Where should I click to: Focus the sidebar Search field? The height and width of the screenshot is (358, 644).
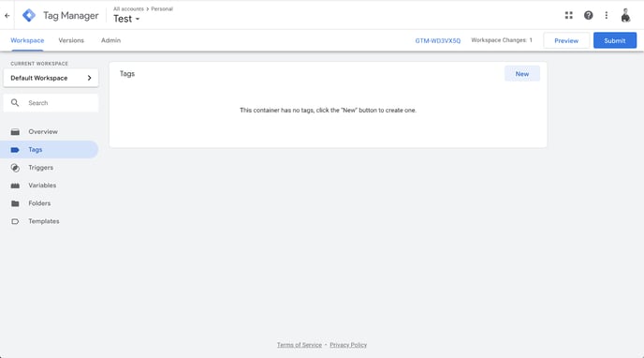coord(51,103)
